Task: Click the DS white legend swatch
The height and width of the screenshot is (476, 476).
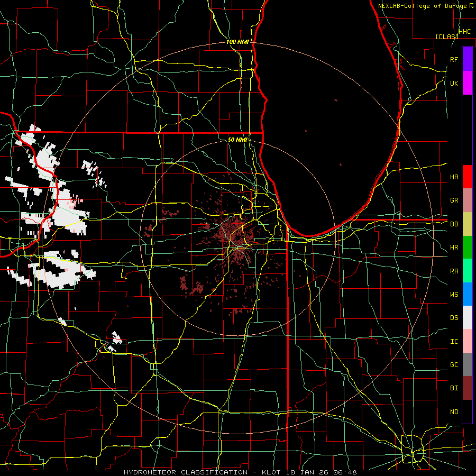Action: (x=467, y=317)
